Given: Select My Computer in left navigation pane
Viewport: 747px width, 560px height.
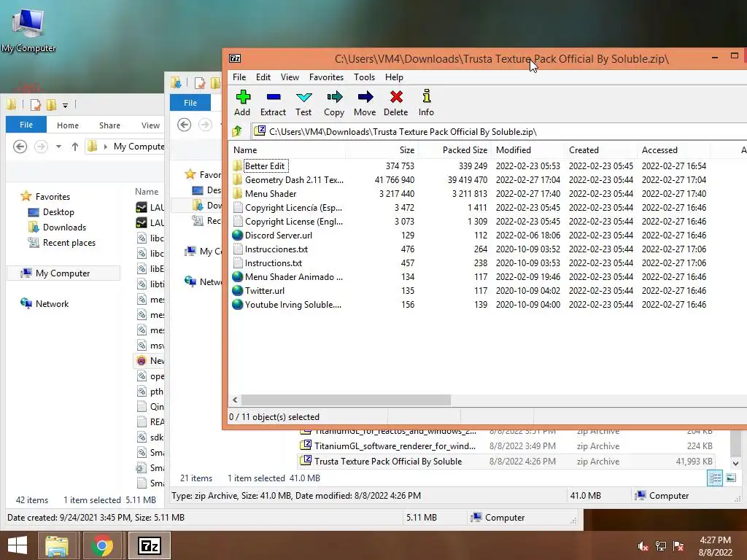Looking at the screenshot, I should pyautogui.click(x=63, y=273).
